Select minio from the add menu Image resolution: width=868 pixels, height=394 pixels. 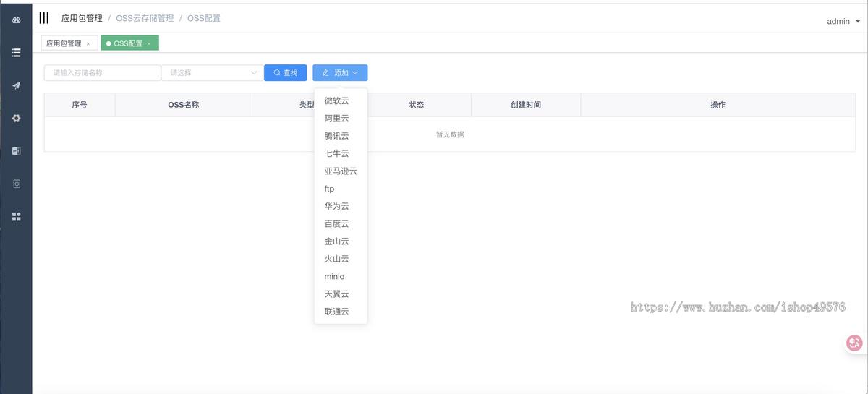tap(341, 276)
